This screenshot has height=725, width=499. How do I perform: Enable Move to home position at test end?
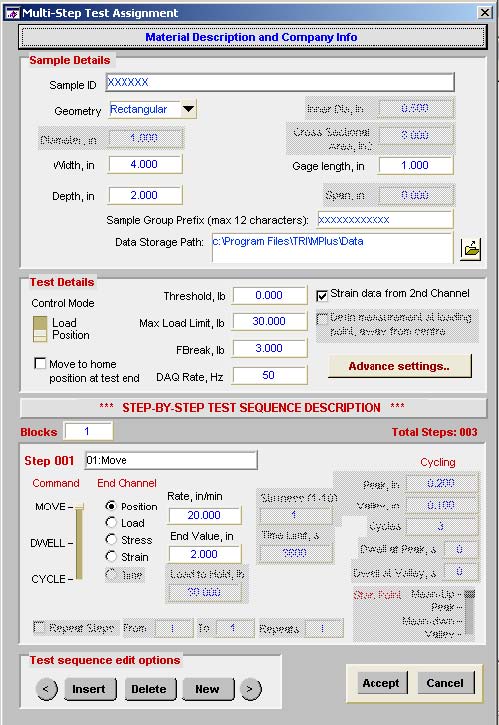coord(40,363)
